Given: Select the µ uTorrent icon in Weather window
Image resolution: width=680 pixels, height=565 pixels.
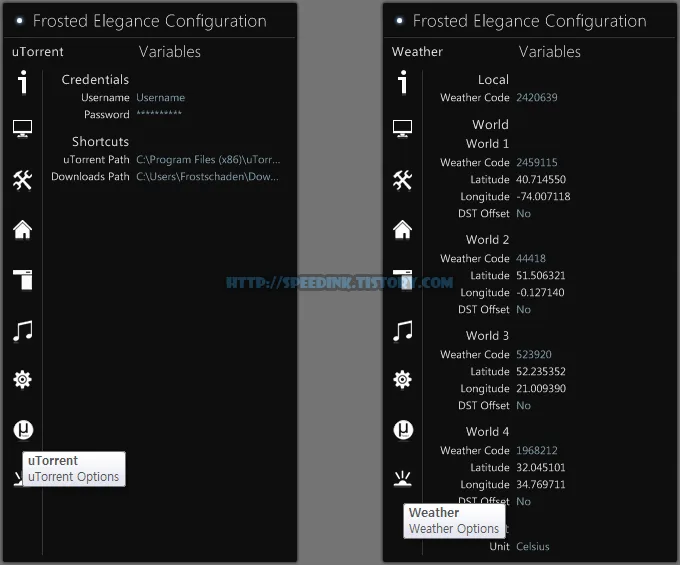Looking at the screenshot, I should tap(403, 430).
